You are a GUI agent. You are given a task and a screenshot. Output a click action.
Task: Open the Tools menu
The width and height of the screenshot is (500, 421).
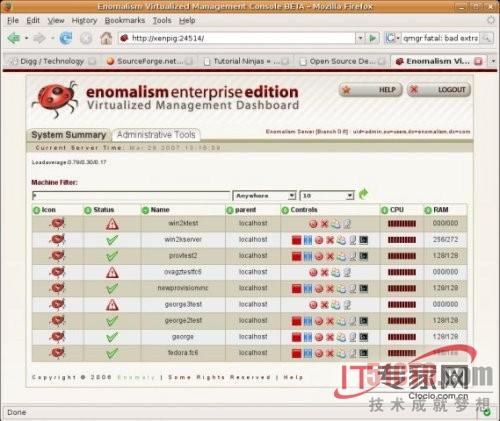(x=162, y=21)
